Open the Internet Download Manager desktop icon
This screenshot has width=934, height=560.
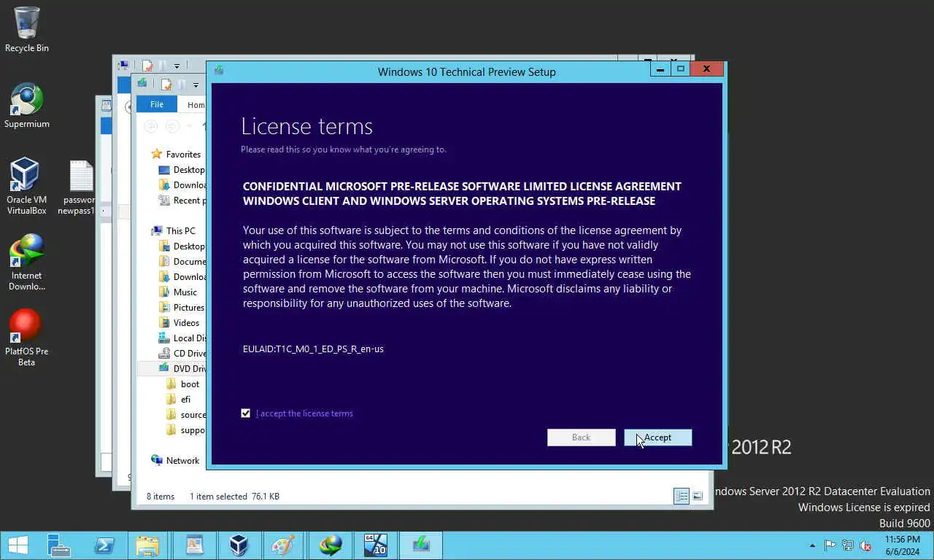27,262
